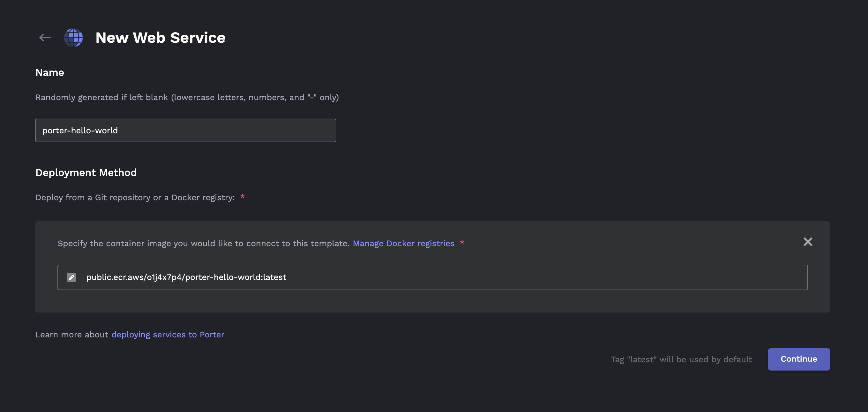Image resolution: width=868 pixels, height=412 pixels.
Task: Click Specify the container image instruction text
Action: (204, 243)
